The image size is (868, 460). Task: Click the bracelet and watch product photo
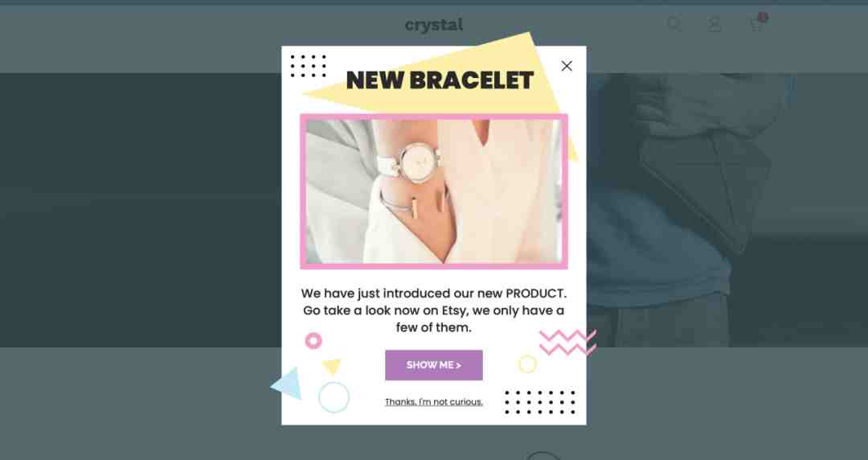[433, 191]
